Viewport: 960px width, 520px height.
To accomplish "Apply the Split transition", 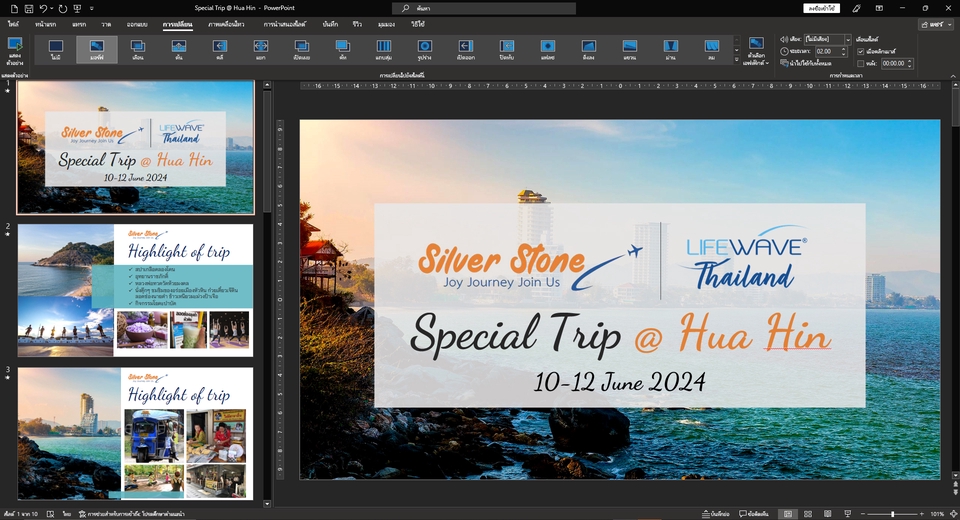I will 261,50.
